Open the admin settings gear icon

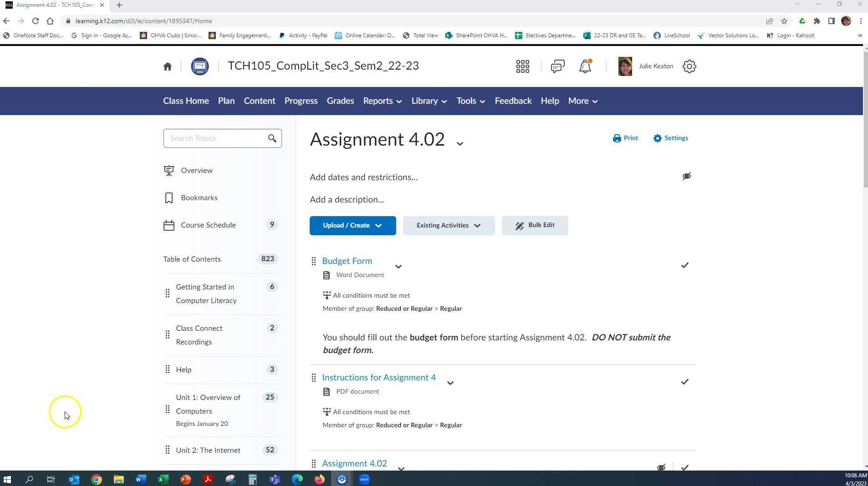[x=689, y=66]
